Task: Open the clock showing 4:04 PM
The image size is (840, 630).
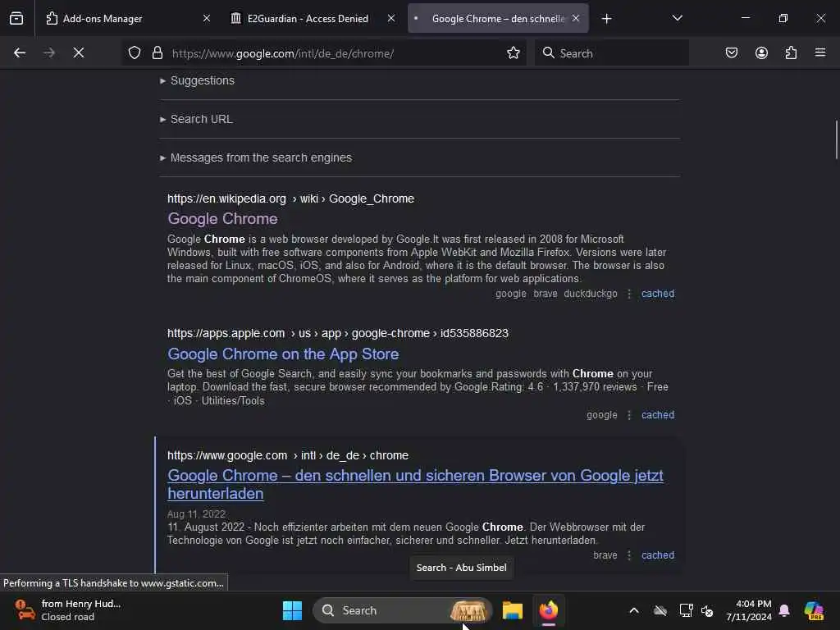Action: coord(748,610)
